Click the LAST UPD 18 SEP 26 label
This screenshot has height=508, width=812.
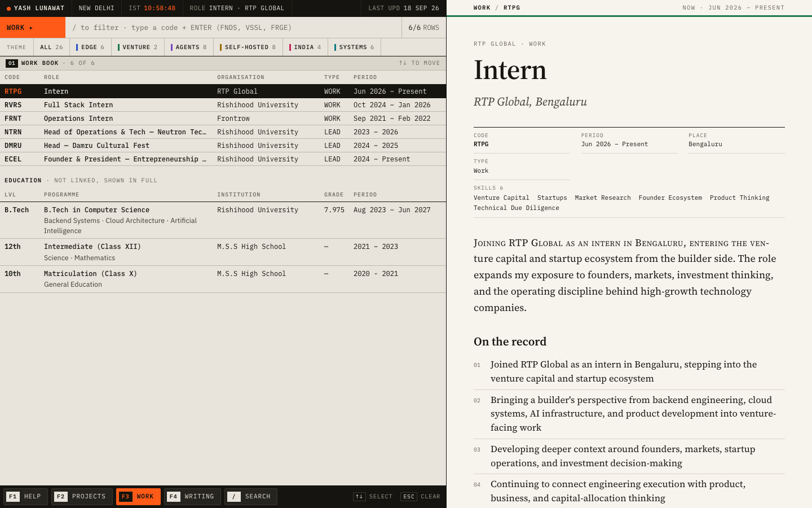tap(404, 8)
